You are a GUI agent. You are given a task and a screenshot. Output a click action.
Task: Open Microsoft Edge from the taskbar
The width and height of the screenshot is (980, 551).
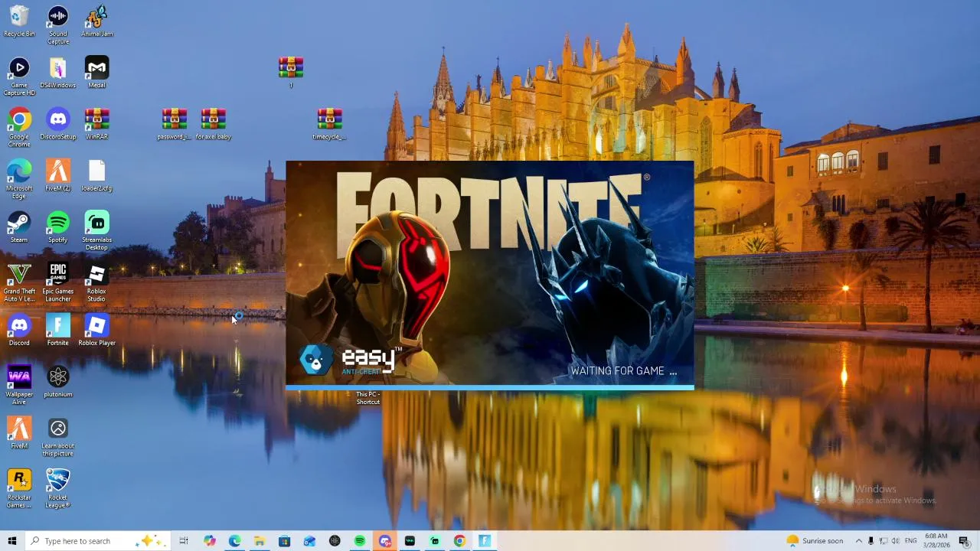tap(234, 541)
